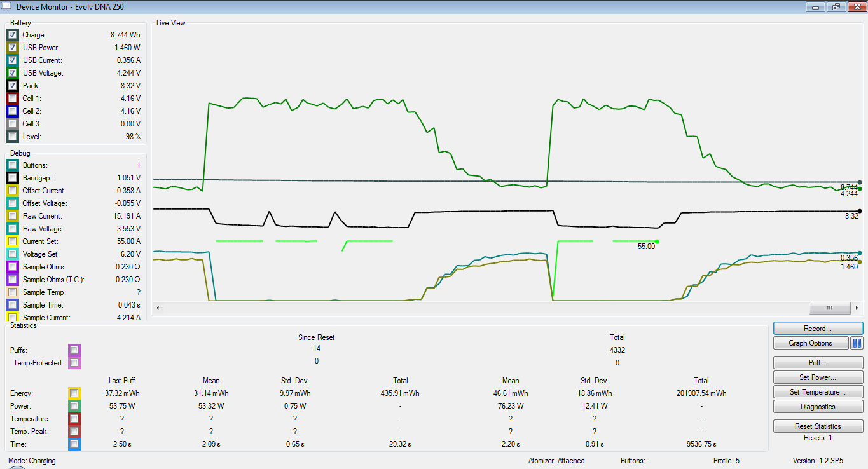Check the Time statistics checkbox
Screen dimensions: 868x469
(x=74, y=444)
